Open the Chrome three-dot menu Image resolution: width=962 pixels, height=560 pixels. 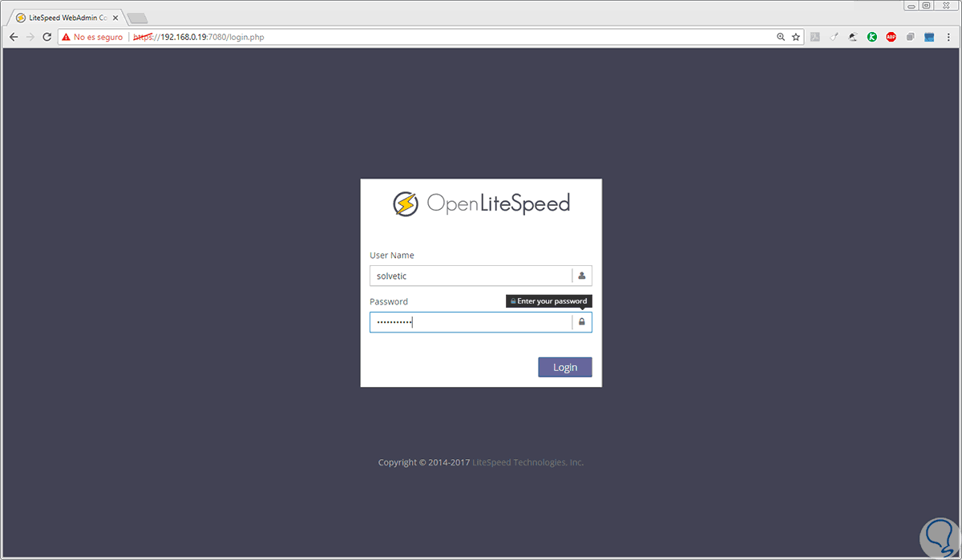(x=948, y=37)
